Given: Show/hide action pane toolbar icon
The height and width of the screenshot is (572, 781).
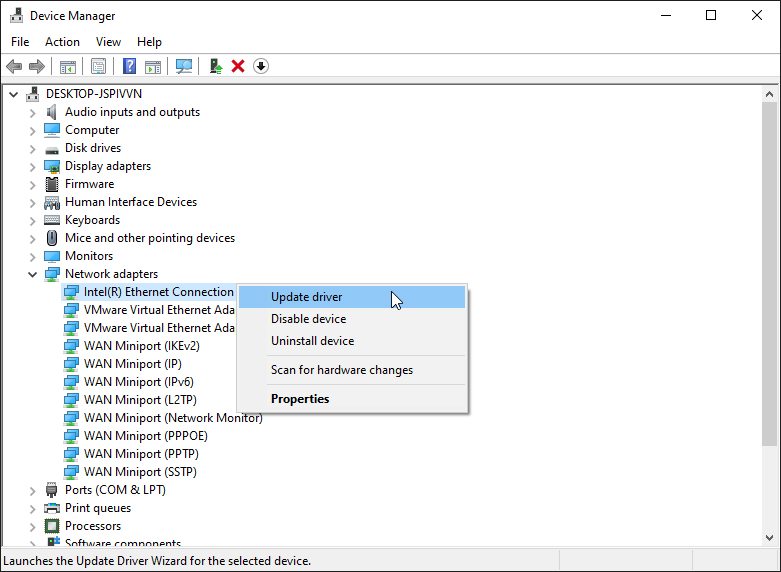Looking at the screenshot, I should click(x=153, y=66).
